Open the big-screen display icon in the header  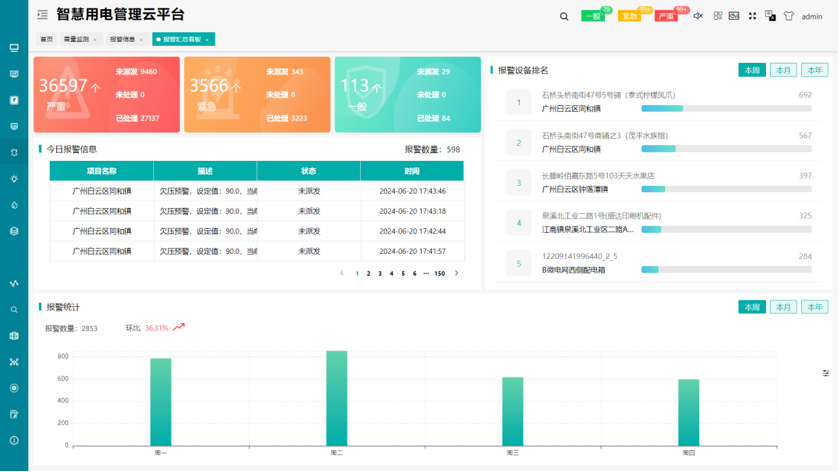pyautogui.click(x=734, y=16)
